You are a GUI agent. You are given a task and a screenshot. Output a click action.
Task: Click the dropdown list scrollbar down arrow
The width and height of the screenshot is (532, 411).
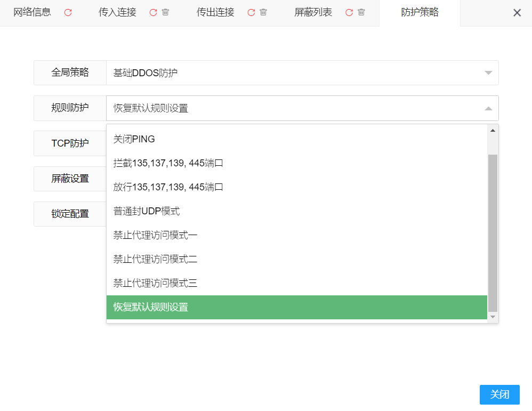pyautogui.click(x=493, y=317)
